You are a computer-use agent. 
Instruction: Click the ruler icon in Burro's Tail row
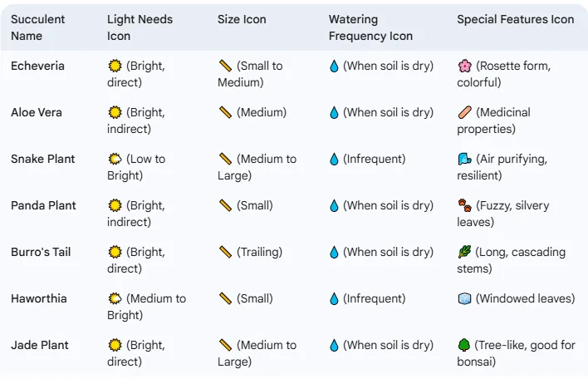(225, 252)
